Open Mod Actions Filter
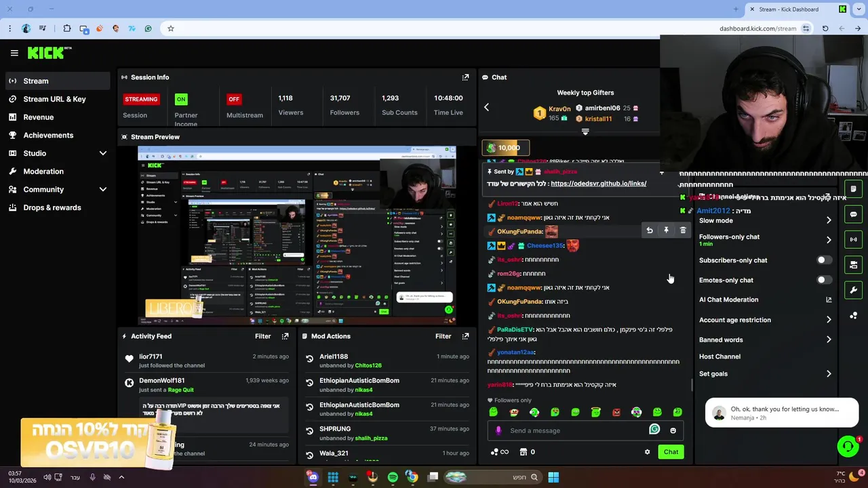This screenshot has width=868, height=488. click(443, 336)
